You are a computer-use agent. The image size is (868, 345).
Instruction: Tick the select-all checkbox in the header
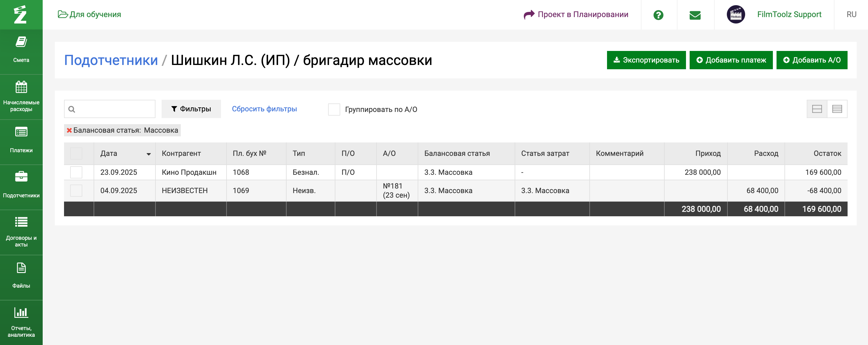pos(76,153)
